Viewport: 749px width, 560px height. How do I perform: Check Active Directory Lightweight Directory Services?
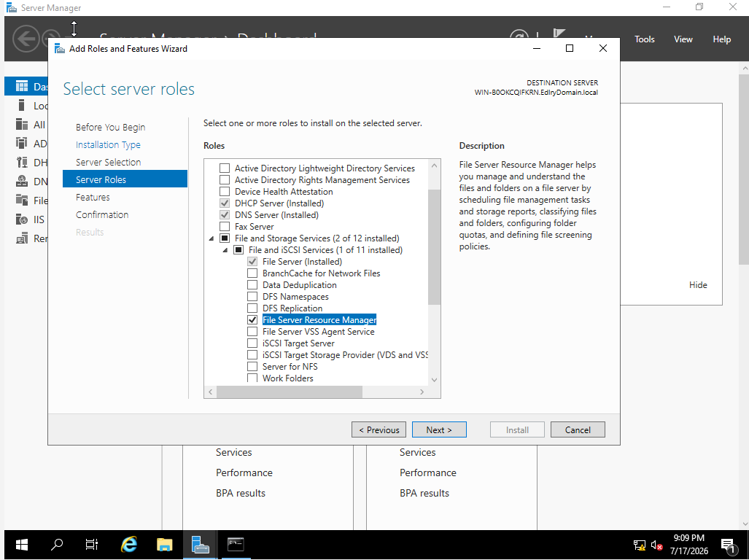pos(225,168)
